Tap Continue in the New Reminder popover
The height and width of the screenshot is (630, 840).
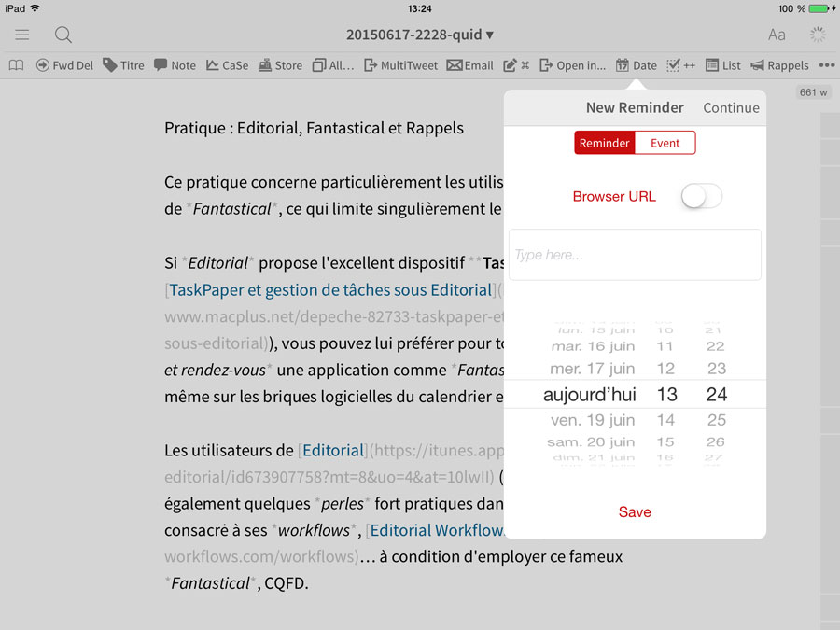[x=731, y=107]
